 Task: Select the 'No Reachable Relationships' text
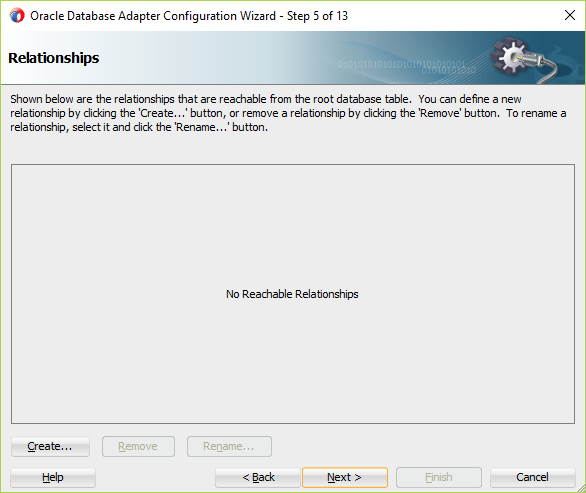(x=292, y=294)
